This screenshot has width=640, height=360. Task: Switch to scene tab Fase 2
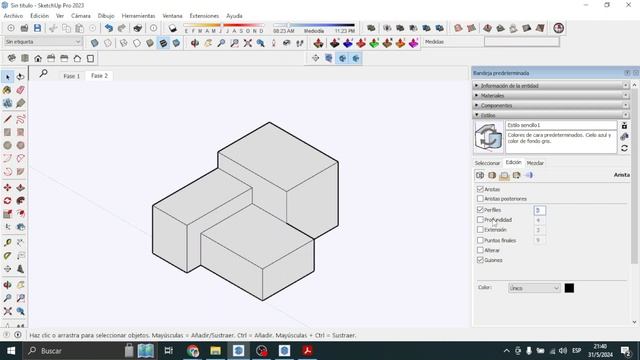[99, 76]
